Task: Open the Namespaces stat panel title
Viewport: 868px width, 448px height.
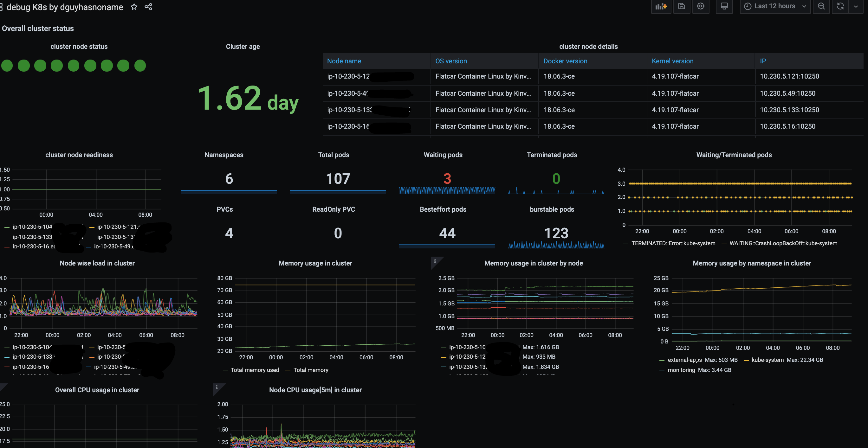Action: click(x=224, y=155)
